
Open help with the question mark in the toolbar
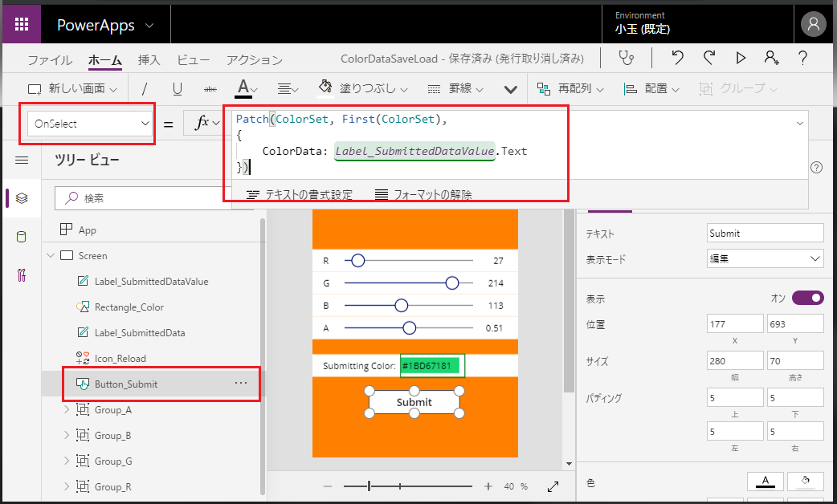pyautogui.click(x=802, y=58)
